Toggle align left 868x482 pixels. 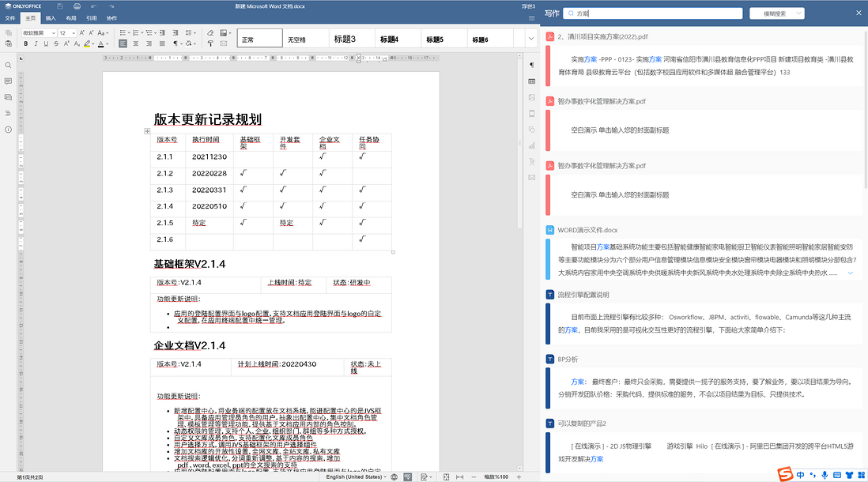point(123,43)
